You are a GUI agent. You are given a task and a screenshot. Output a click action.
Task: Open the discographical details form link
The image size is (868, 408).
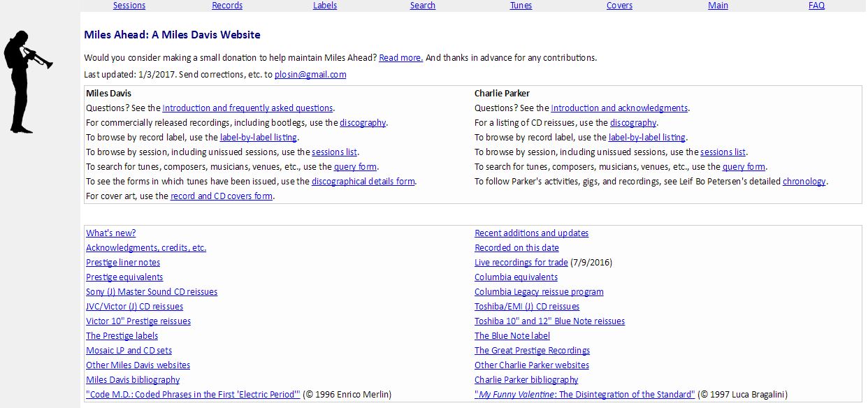[x=363, y=182]
